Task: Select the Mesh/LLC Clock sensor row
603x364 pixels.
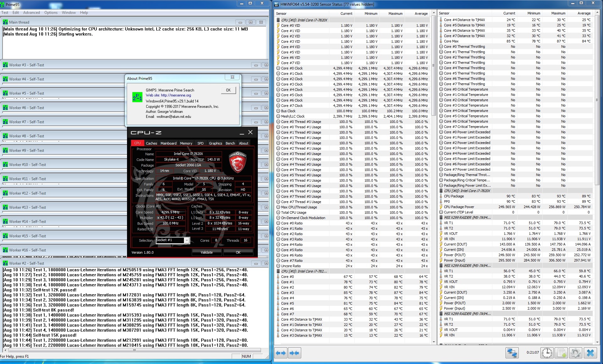Action: [x=352, y=116]
